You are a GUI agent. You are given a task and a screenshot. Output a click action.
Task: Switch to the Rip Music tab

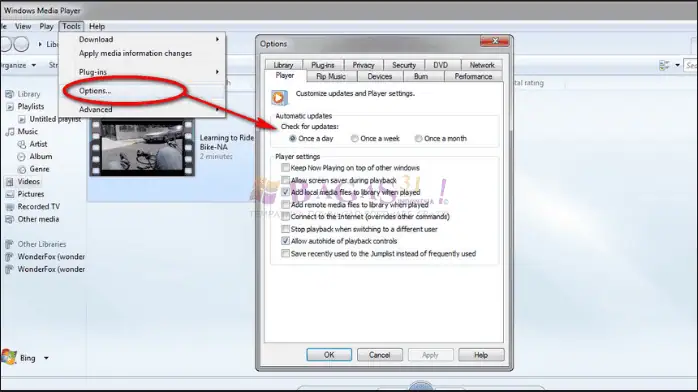(x=331, y=77)
